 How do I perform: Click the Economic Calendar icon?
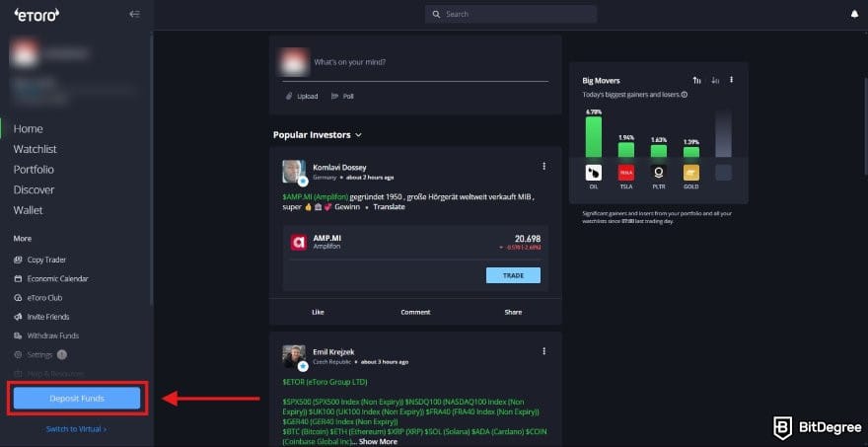pos(19,278)
